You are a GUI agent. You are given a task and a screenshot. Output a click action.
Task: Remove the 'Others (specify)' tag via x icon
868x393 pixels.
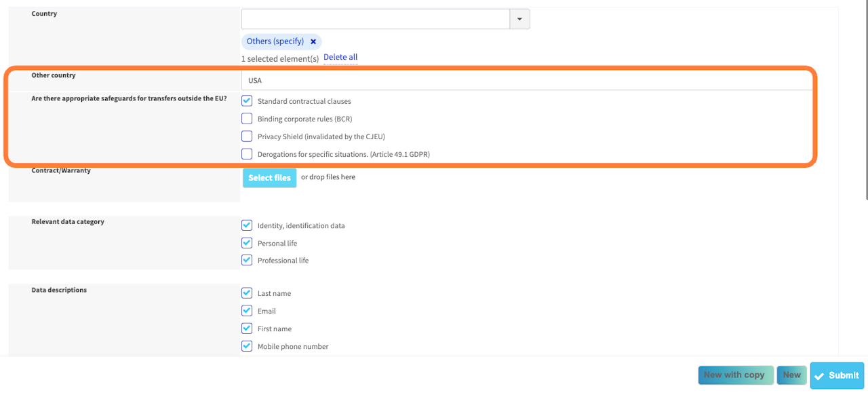313,41
